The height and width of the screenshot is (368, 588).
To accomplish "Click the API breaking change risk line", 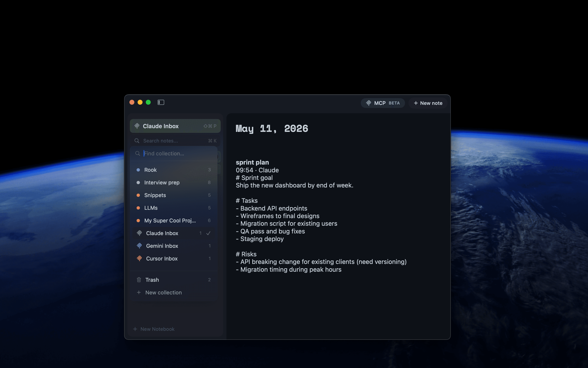I will (321, 262).
